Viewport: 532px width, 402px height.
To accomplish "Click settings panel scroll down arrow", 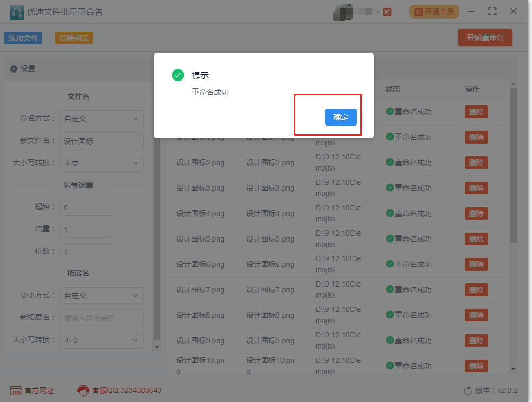I will point(157,347).
